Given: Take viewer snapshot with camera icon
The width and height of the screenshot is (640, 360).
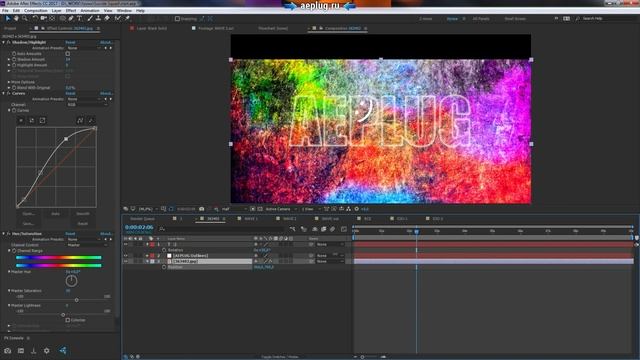Looking at the screenshot, I should 202,209.
